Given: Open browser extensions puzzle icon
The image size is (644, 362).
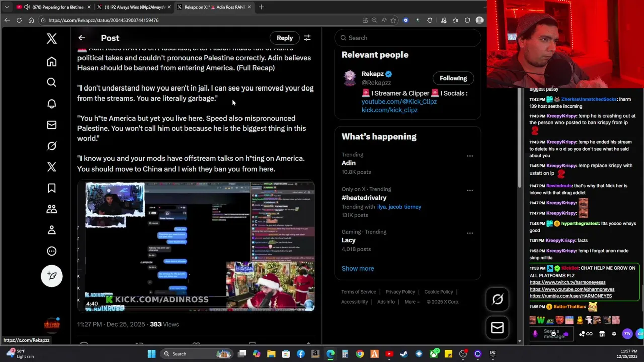Looking at the screenshot, I should pos(430,20).
